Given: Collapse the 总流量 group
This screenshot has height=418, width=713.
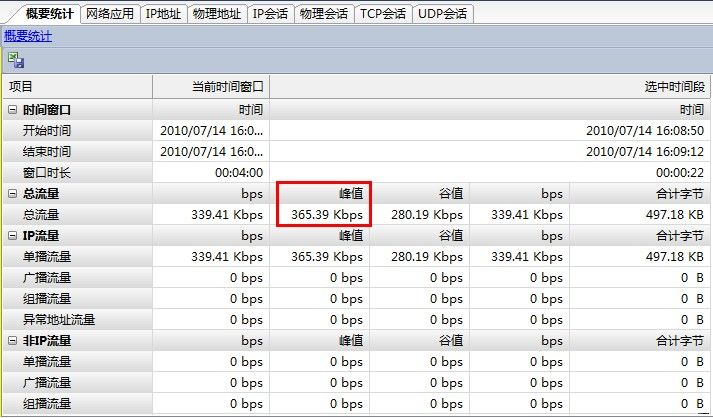Looking at the screenshot, I should pyautogui.click(x=13, y=194).
